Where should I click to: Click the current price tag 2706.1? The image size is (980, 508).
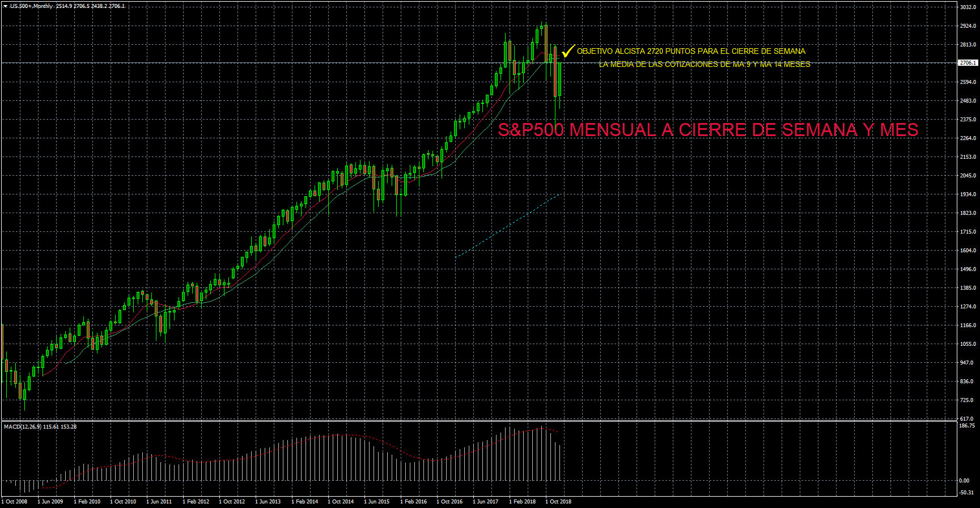[968, 63]
